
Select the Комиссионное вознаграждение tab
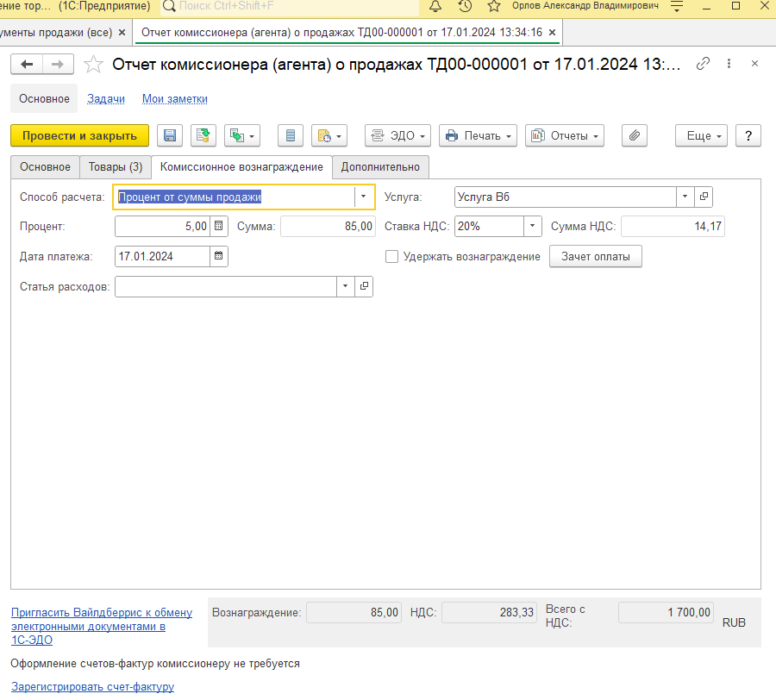[241, 167]
